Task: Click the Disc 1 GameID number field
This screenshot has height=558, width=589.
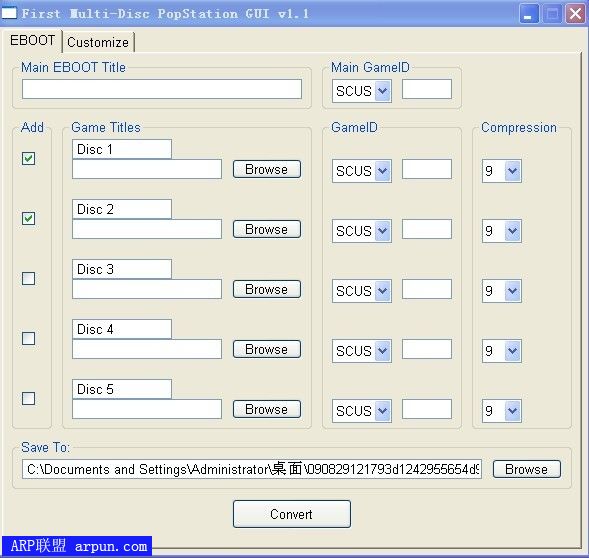Action: (427, 169)
